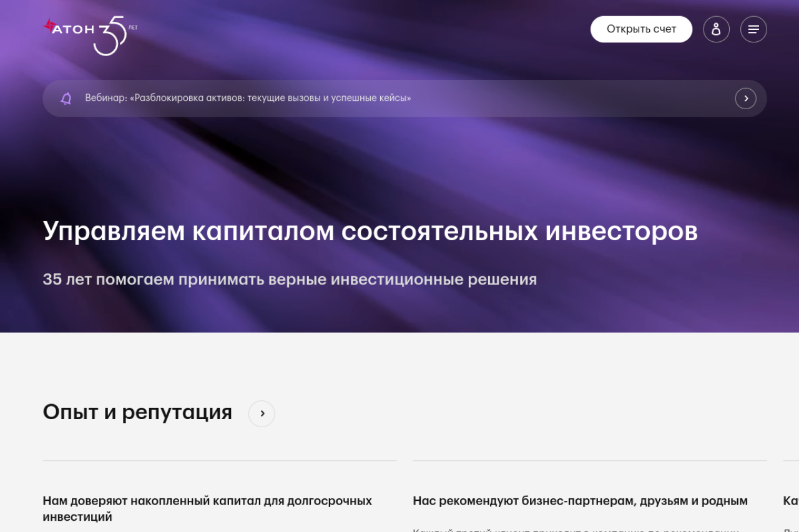The image size is (799, 532).
Task: Click headline Управляем капиталом состоятельных инвесторов
Action: pos(370,231)
